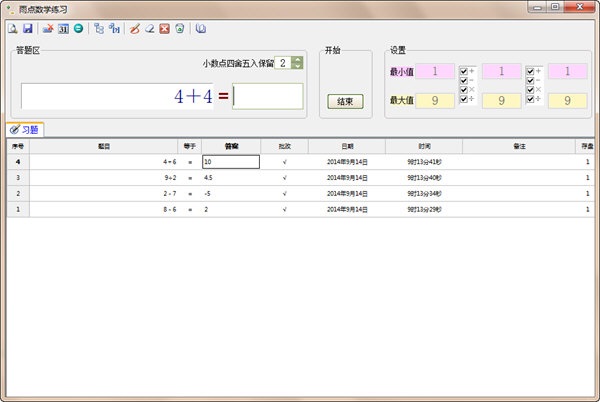
Task: Click the answer input box after equals sign
Action: click(268, 96)
